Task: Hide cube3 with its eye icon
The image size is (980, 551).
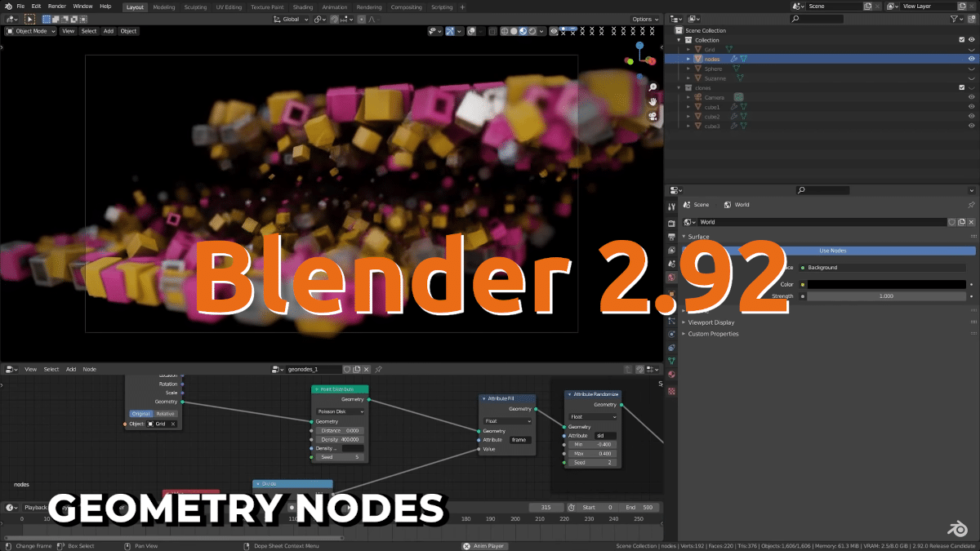Action: click(972, 126)
